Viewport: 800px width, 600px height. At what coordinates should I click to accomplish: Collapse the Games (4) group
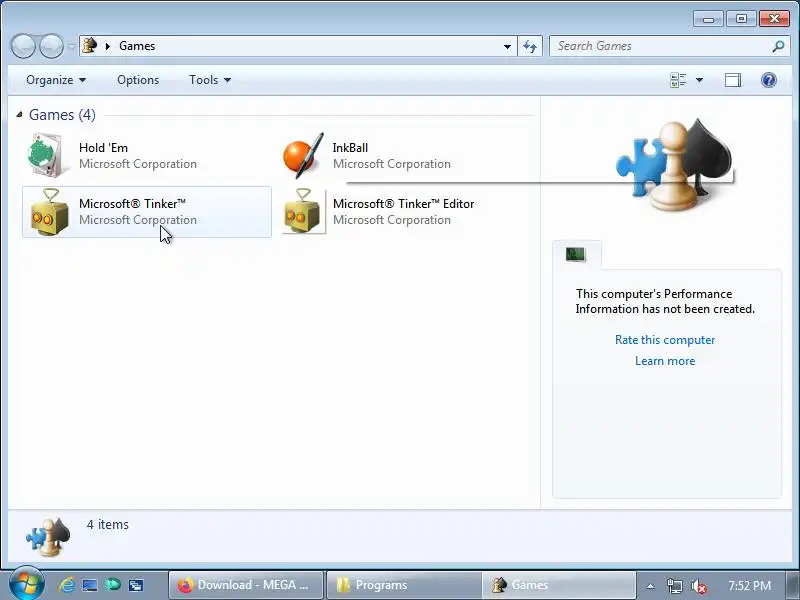19,114
